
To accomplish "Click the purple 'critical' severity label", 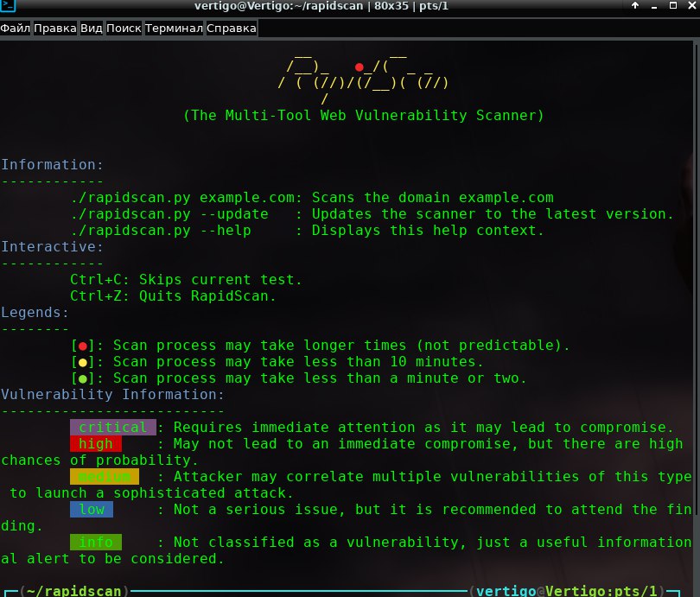I will tap(113, 427).
